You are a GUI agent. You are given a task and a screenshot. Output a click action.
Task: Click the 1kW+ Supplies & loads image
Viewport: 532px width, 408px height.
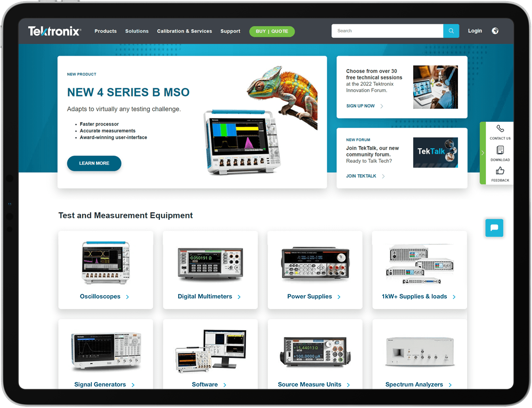[x=420, y=264]
